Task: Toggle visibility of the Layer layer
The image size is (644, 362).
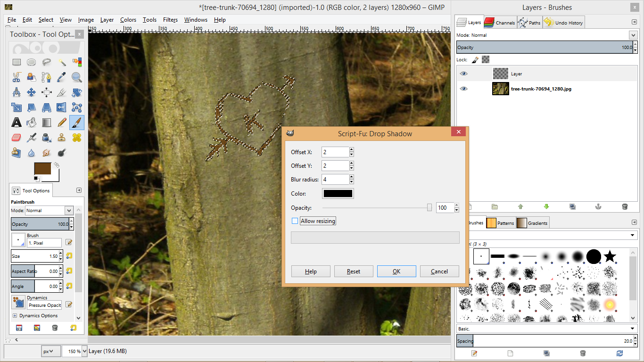Action: click(463, 74)
